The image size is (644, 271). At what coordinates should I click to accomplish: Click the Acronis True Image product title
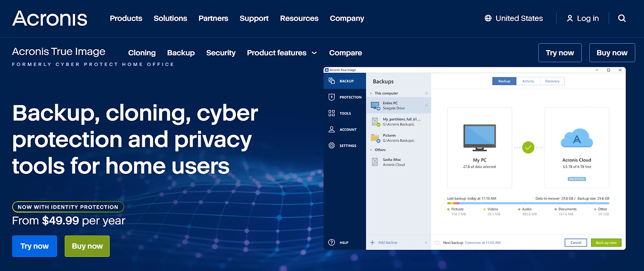point(59,51)
